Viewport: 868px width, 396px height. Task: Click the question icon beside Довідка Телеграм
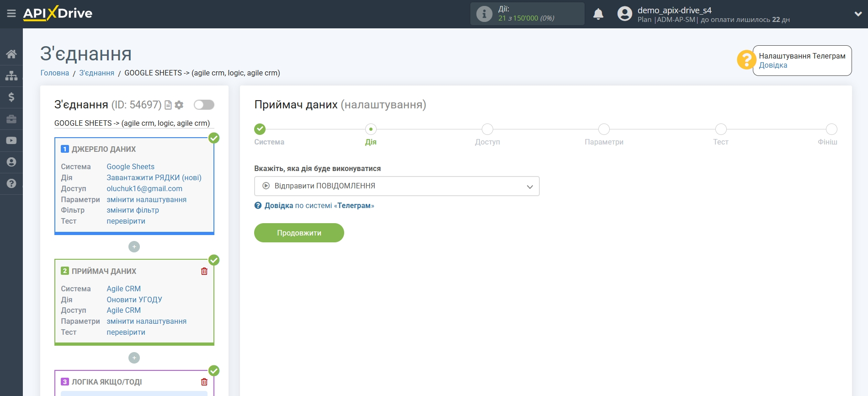(258, 206)
